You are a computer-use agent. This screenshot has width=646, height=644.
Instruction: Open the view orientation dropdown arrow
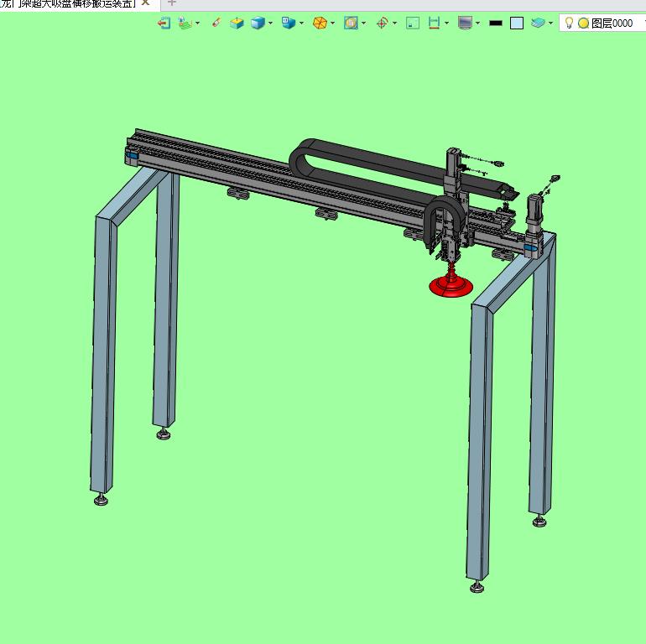pos(301,23)
